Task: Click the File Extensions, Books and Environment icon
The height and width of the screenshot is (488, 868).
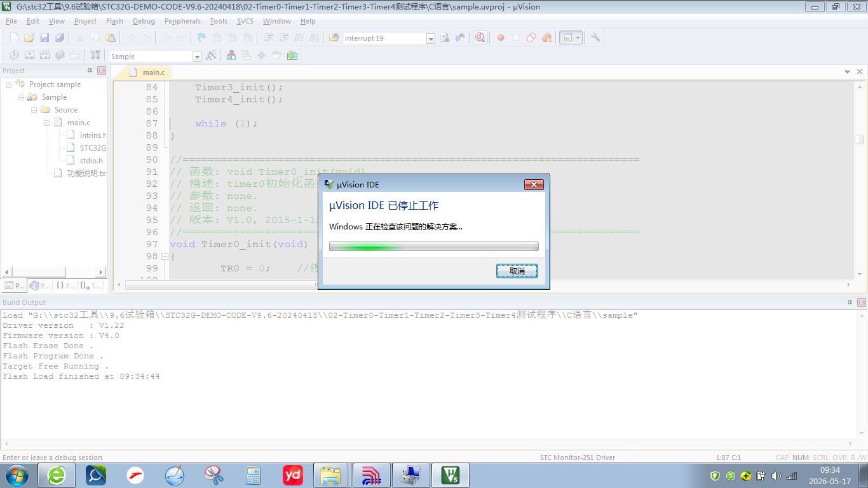Action: [231, 56]
